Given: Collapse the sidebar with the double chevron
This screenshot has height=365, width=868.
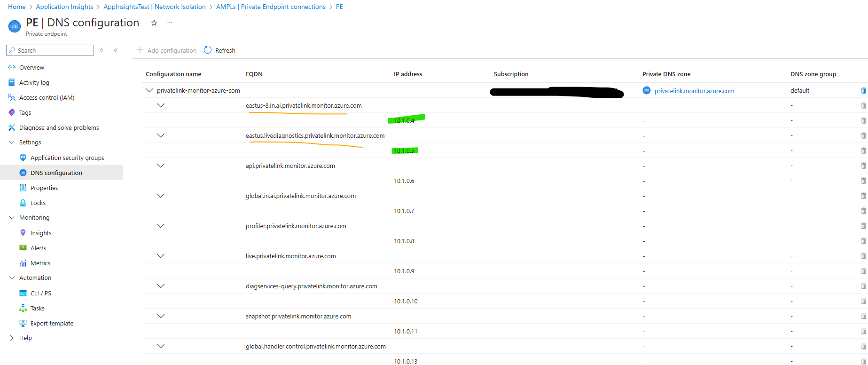Looking at the screenshot, I should 116,50.
